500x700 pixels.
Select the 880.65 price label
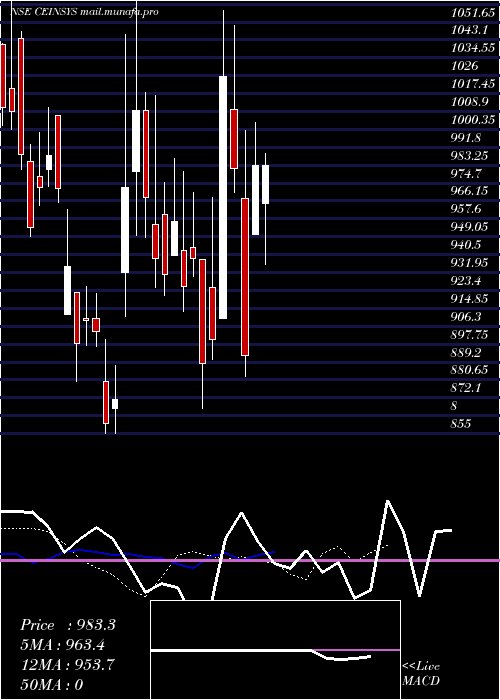(x=469, y=370)
